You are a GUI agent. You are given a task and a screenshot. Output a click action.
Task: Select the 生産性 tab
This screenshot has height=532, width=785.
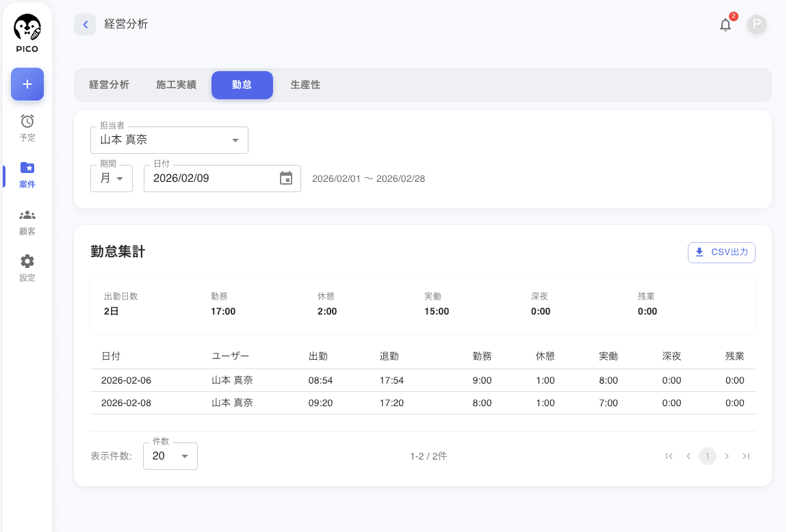pos(305,85)
